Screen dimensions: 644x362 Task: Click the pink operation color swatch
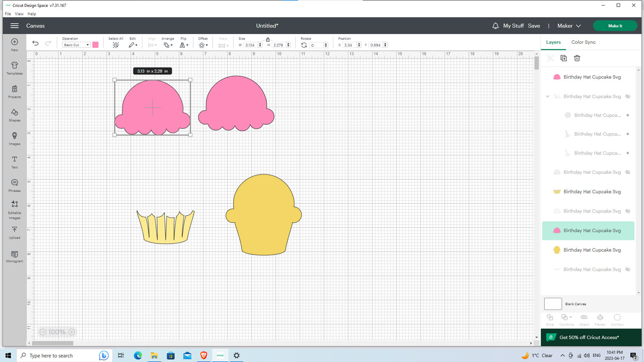tap(95, 45)
